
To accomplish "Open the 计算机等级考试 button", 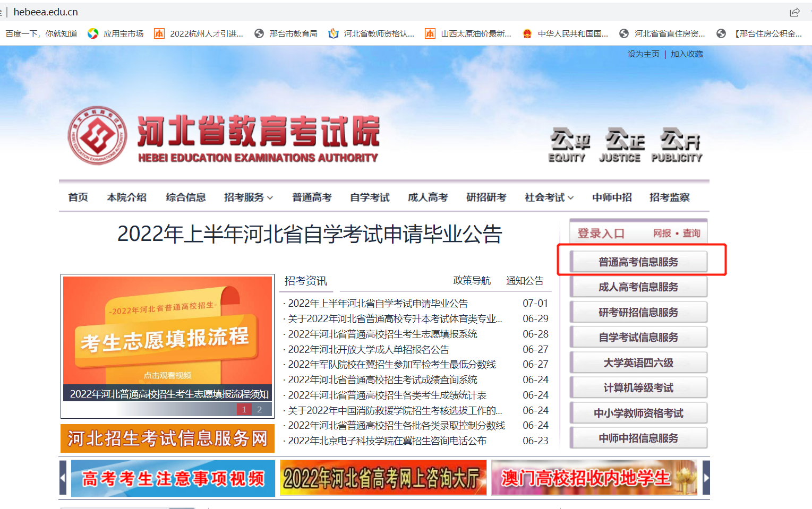I will coord(638,388).
